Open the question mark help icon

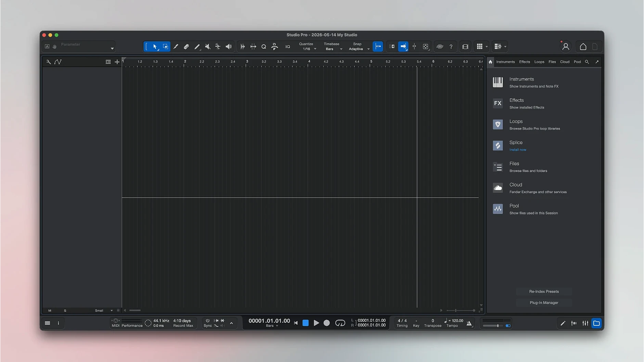(x=451, y=47)
